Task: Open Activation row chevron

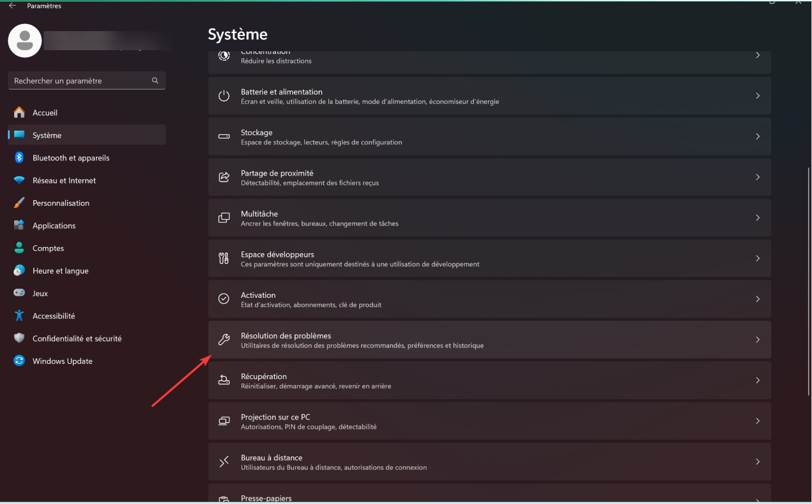Action: pos(758,299)
